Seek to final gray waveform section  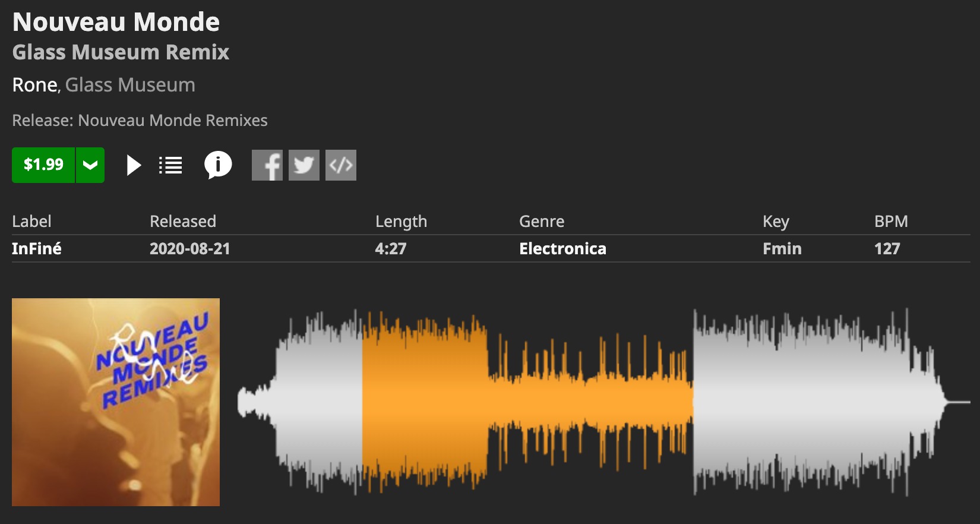click(x=832, y=402)
